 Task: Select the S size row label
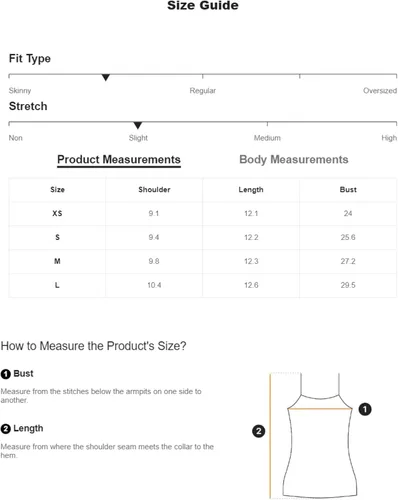coord(57,237)
